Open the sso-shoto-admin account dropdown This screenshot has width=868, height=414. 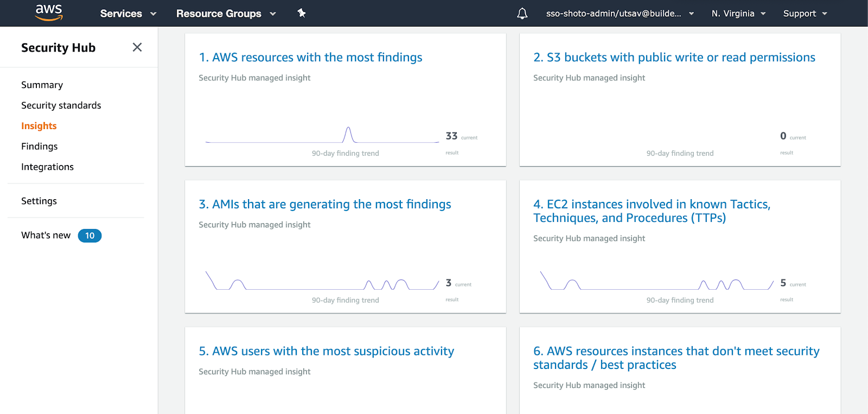pyautogui.click(x=620, y=14)
